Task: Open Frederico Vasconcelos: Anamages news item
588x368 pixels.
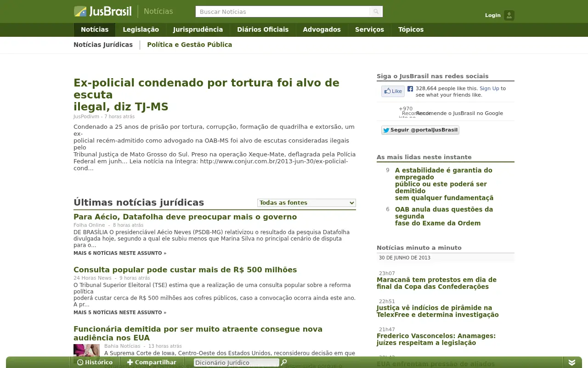Action: (436, 339)
